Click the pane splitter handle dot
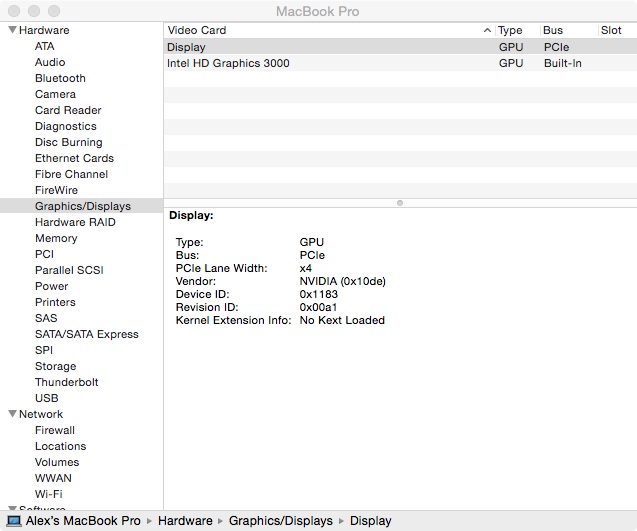This screenshot has width=637, height=531. point(400,203)
